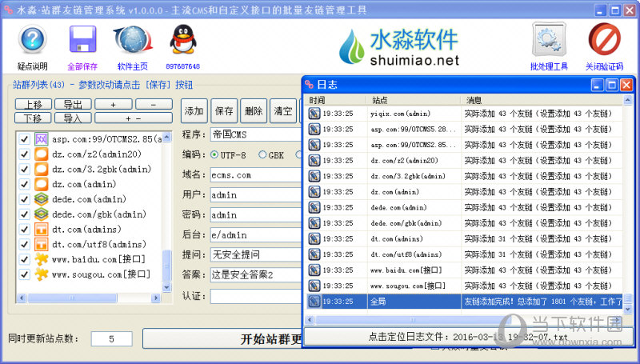Image resolution: width=640 pixels, height=364 pixels.
Task: Open 软件主页 globe icon
Action: pyautogui.click(x=133, y=40)
